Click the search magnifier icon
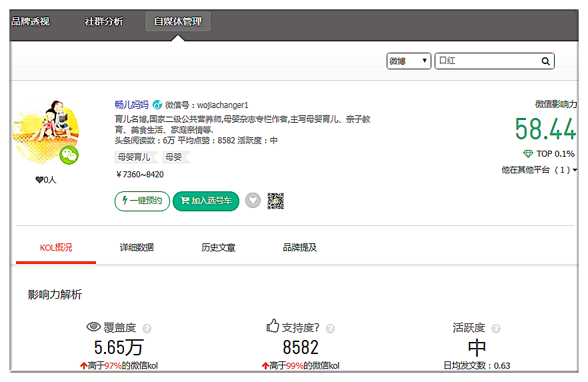The height and width of the screenshot is (382, 588). tap(545, 61)
